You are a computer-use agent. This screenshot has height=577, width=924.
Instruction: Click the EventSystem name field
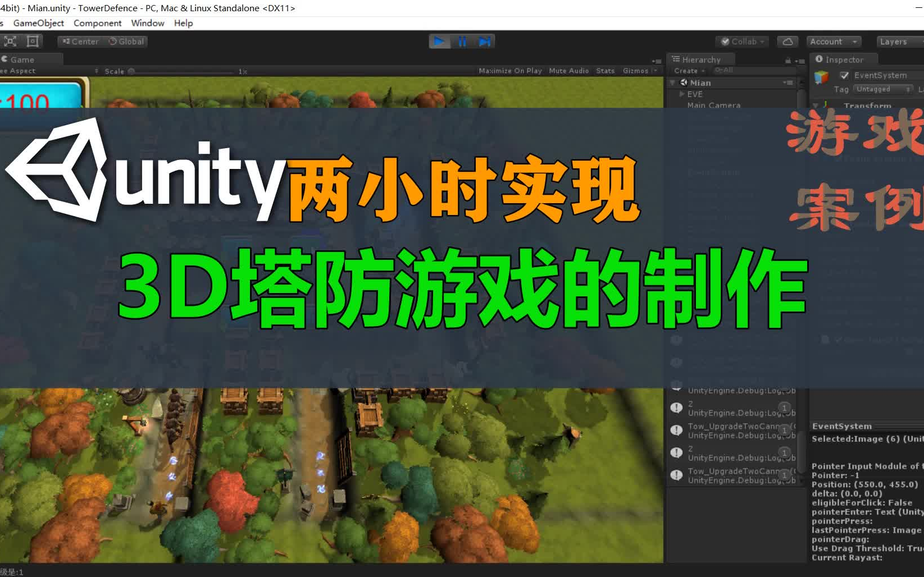[887, 75]
